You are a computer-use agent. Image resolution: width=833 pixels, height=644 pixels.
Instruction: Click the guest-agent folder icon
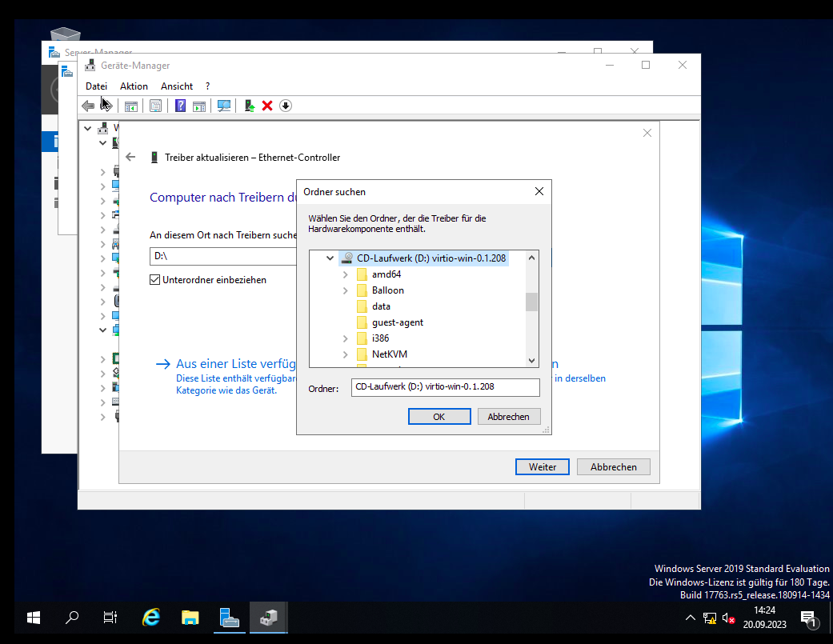tap(362, 322)
